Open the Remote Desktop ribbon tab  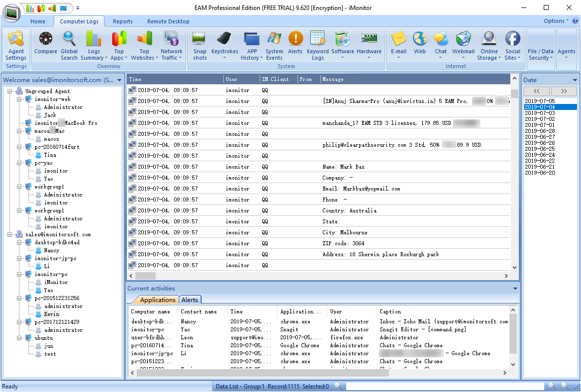168,21
